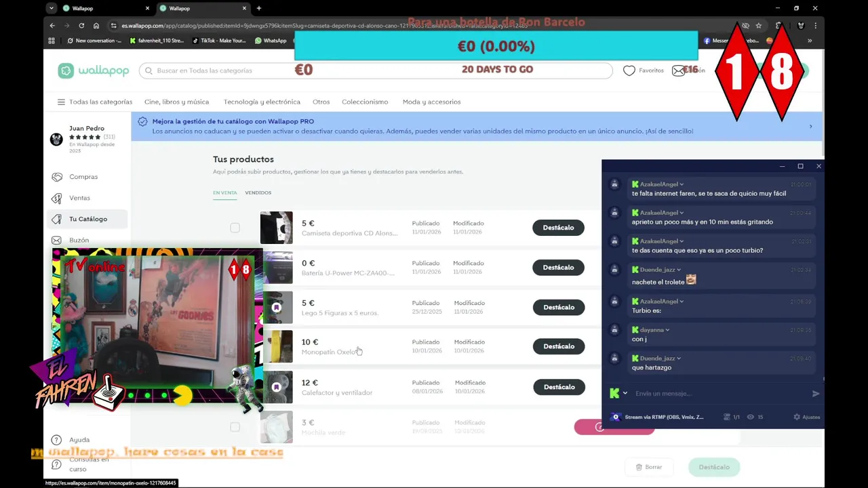Open the fahrenheit_110 Kick bookmark
Screen dimensions: 868x488
click(156, 41)
